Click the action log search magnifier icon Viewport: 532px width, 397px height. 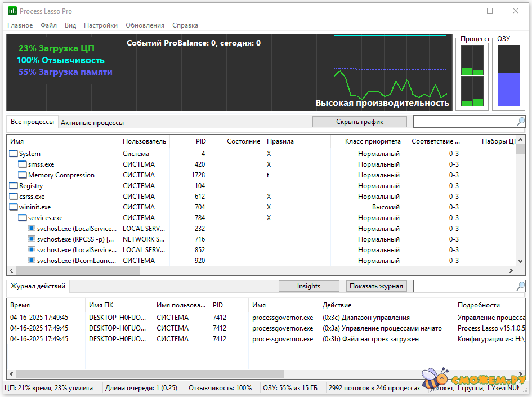coord(520,287)
